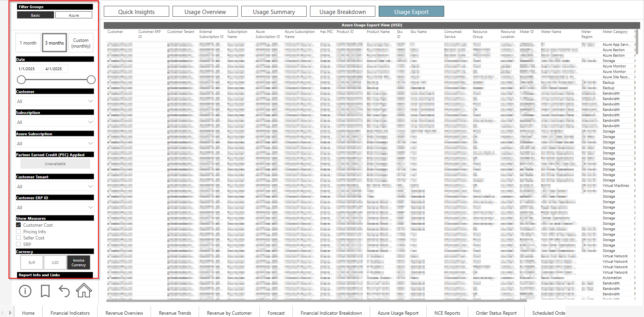The height and width of the screenshot is (317, 644).
Task: Open the Usage Overview view
Action: (205, 12)
